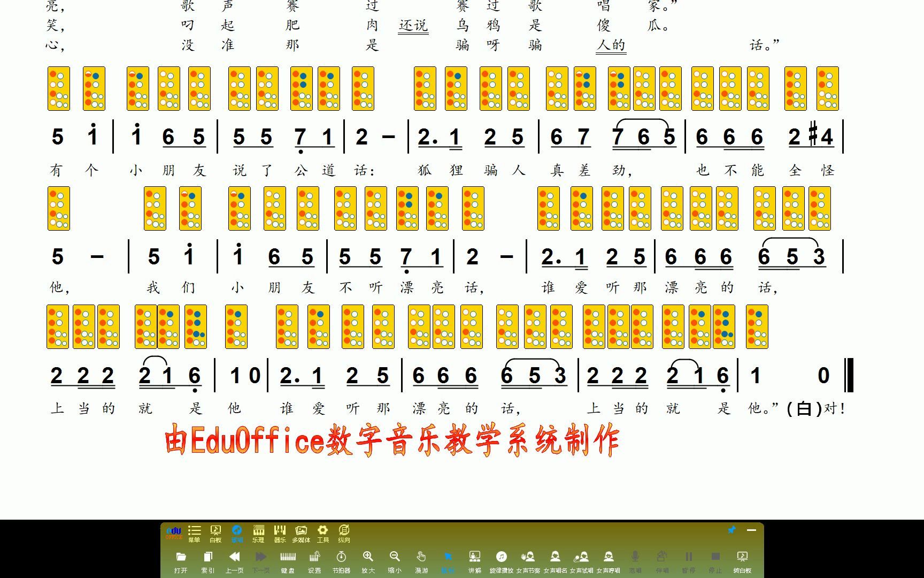Toggle the blue toolbar pin

point(731,530)
